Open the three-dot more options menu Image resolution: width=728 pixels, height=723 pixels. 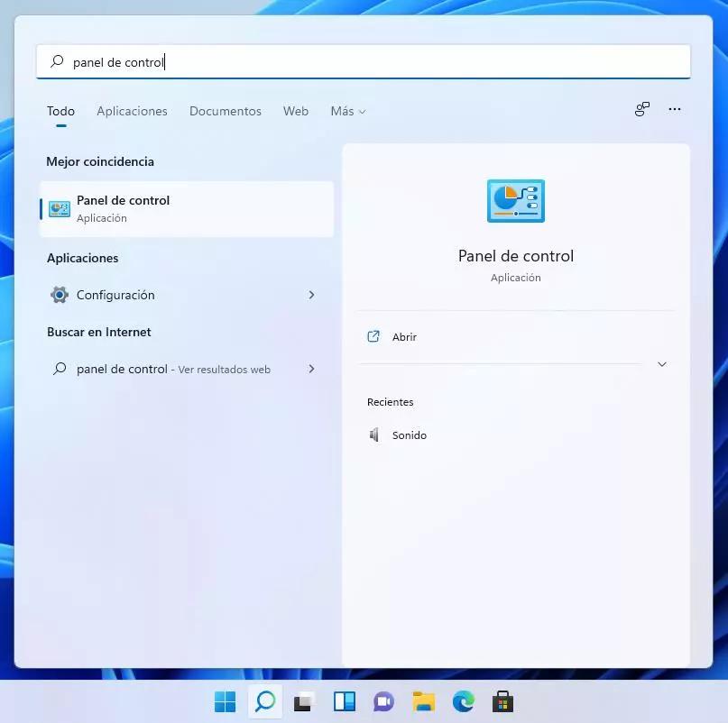point(675,109)
